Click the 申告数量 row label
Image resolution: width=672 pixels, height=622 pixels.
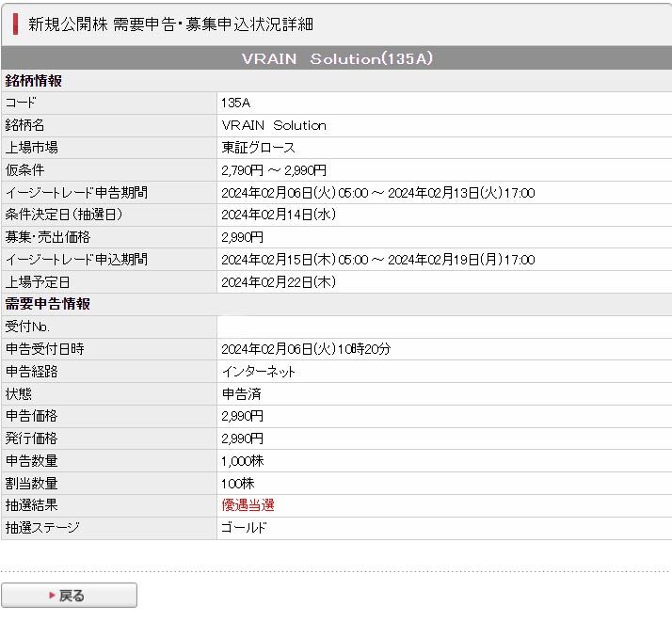click(x=31, y=461)
